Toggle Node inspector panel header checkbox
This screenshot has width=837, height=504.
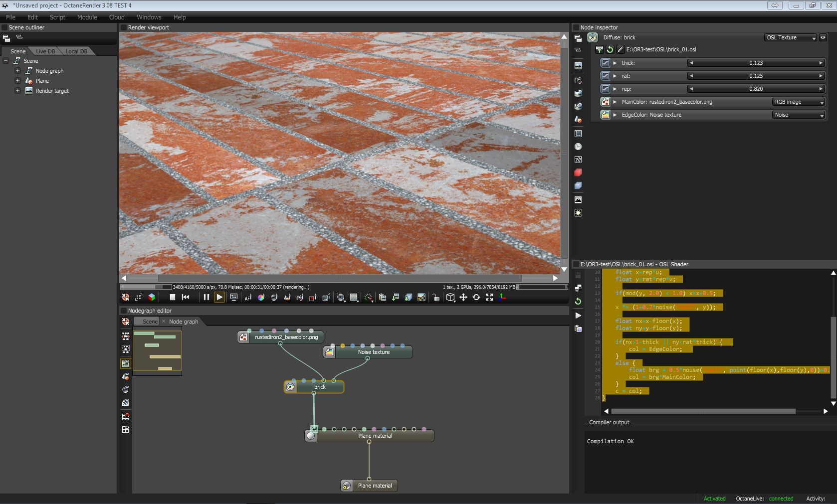pyautogui.click(x=576, y=27)
